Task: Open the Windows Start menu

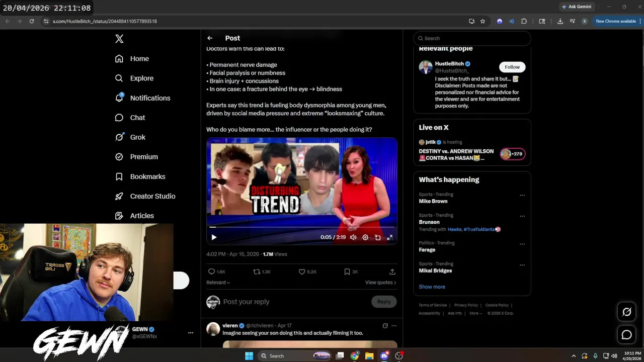Action: (x=249, y=356)
